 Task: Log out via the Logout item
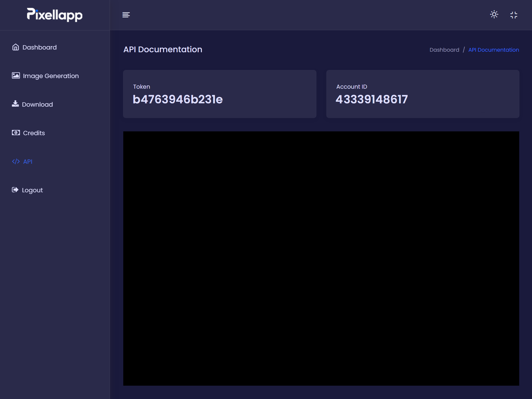pos(32,190)
